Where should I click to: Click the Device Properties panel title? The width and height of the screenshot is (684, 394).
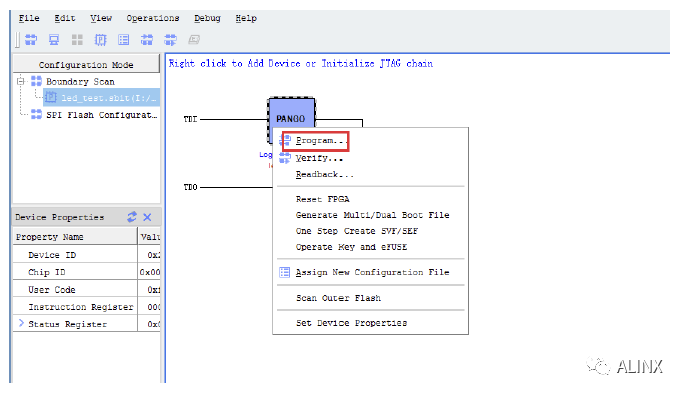59,217
